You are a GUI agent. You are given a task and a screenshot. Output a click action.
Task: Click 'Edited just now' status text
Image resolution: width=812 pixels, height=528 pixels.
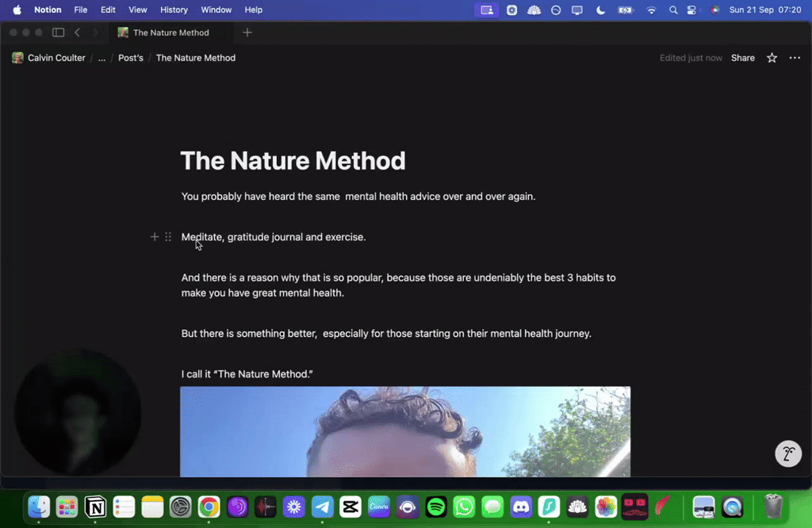point(691,58)
